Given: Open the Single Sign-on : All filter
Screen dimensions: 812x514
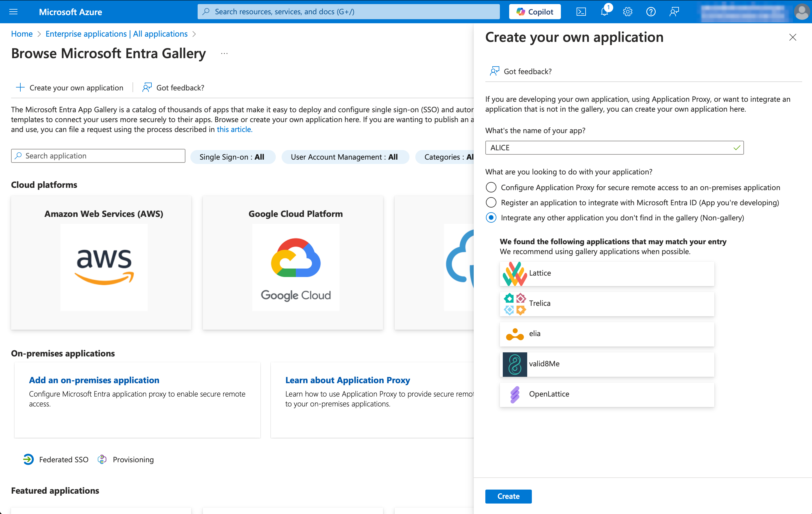Looking at the screenshot, I should [233, 157].
